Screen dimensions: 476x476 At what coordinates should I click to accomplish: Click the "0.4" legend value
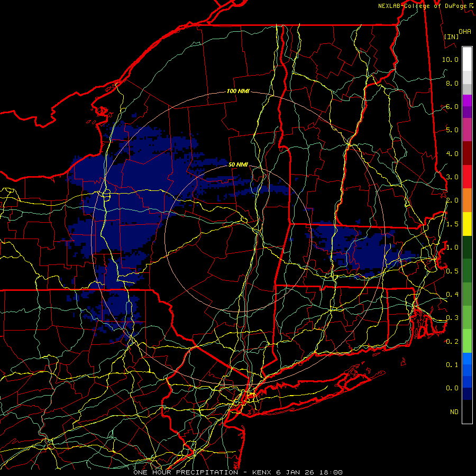pyautogui.click(x=452, y=294)
